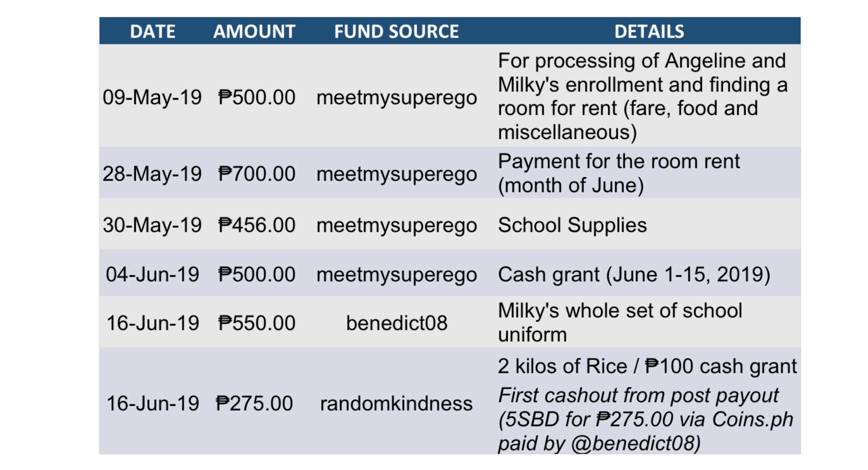Click the ₱700.00 amount cell
This screenshot has width=868, height=470.
pyautogui.click(x=257, y=174)
